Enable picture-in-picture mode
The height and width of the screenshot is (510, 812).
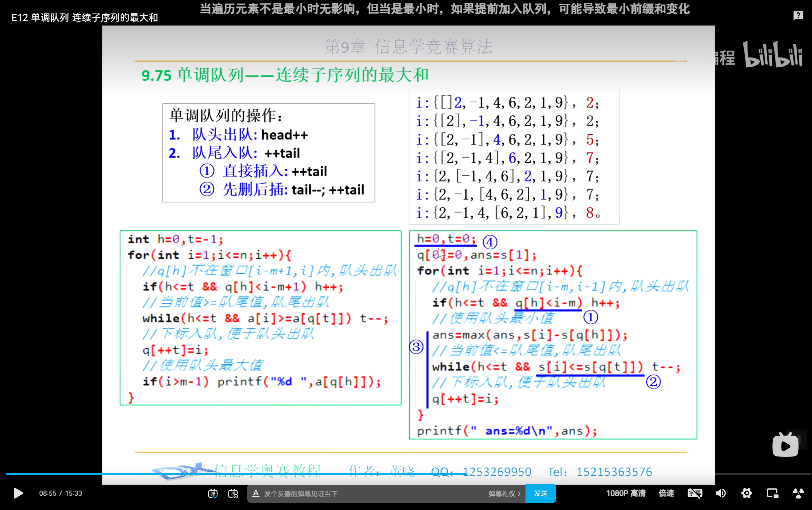tap(772, 493)
